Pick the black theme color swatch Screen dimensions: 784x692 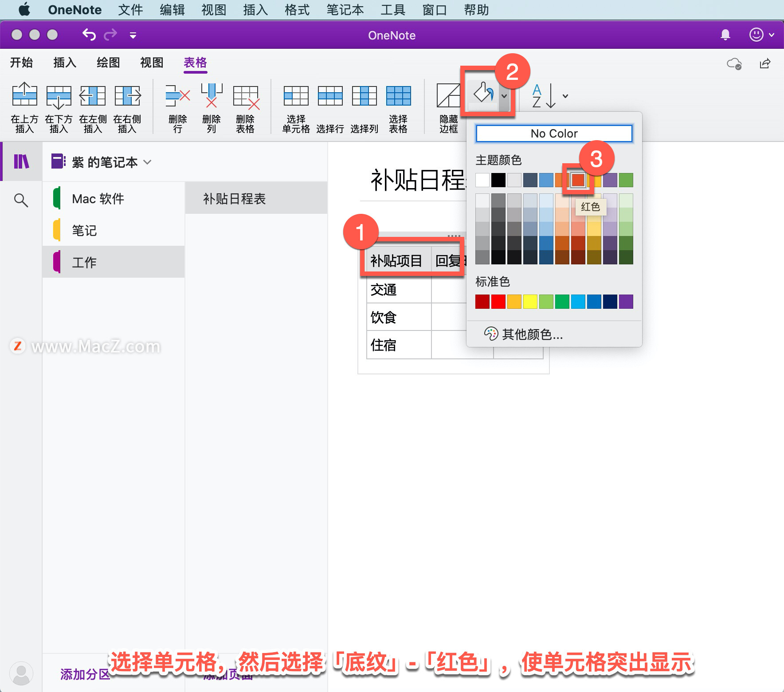click(x=498, y=180)
